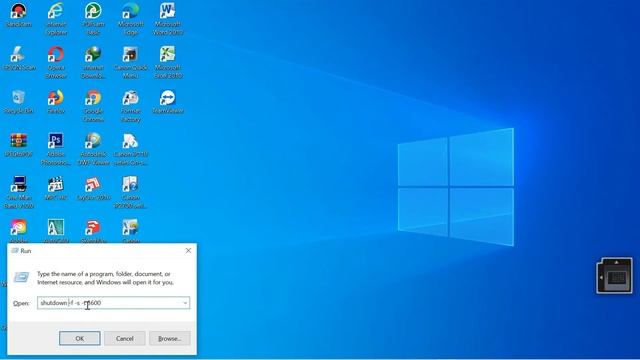Close the Run dialog with X
The image size is (640, 360).
point(188,251)
